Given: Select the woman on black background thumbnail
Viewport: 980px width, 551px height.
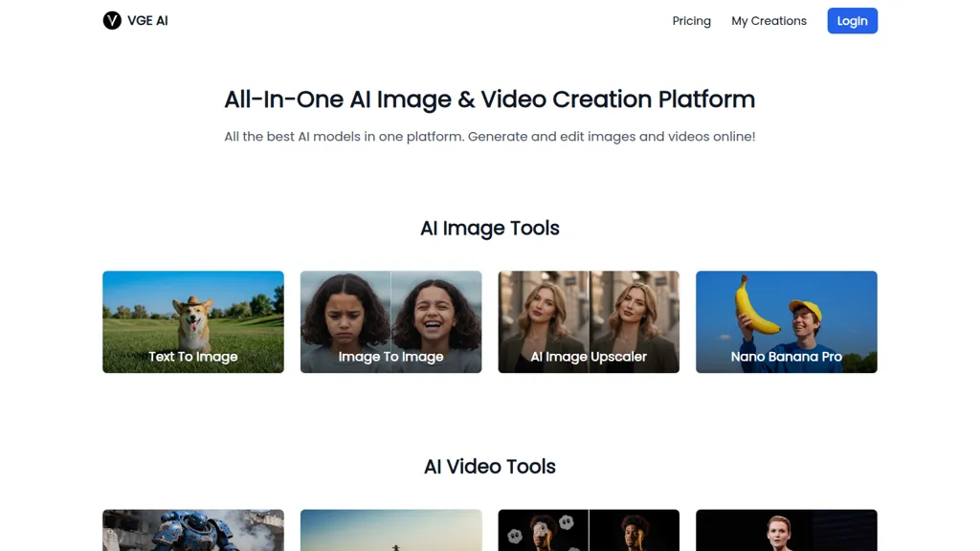Looking at the screenshot, I should pos(787,530).
